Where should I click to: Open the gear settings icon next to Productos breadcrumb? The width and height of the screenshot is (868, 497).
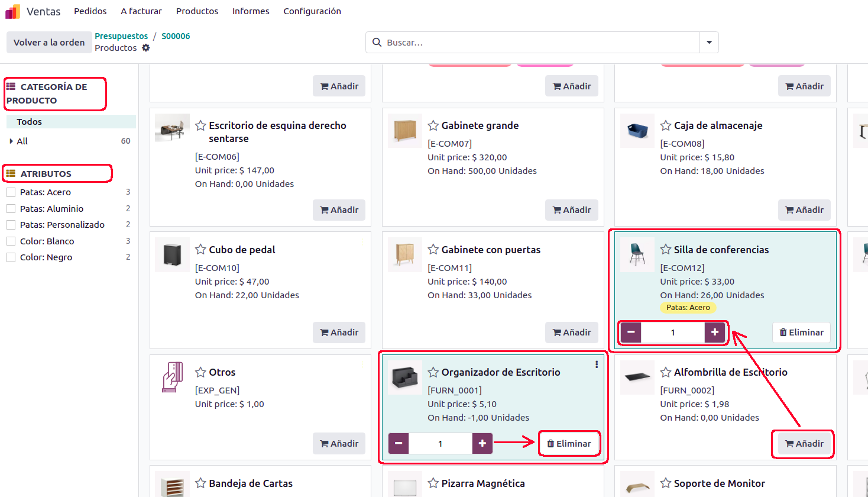pos(145,48)
